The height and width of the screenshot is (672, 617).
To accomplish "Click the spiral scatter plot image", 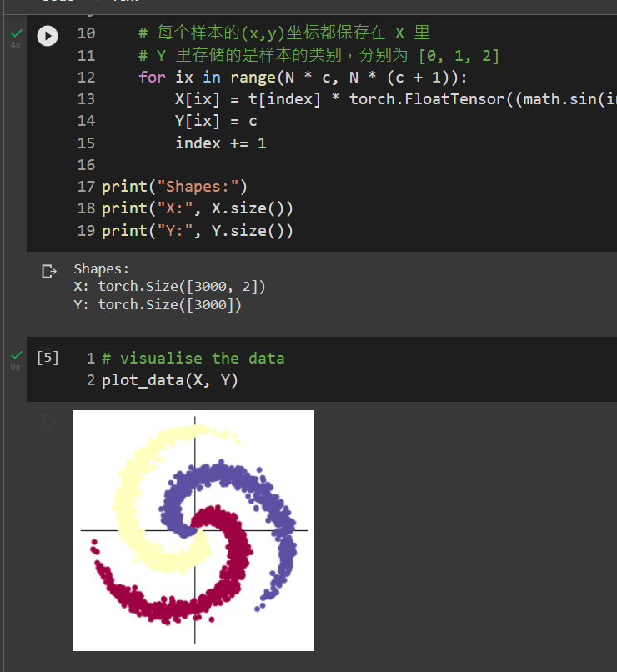I will (x=193, y=530).
